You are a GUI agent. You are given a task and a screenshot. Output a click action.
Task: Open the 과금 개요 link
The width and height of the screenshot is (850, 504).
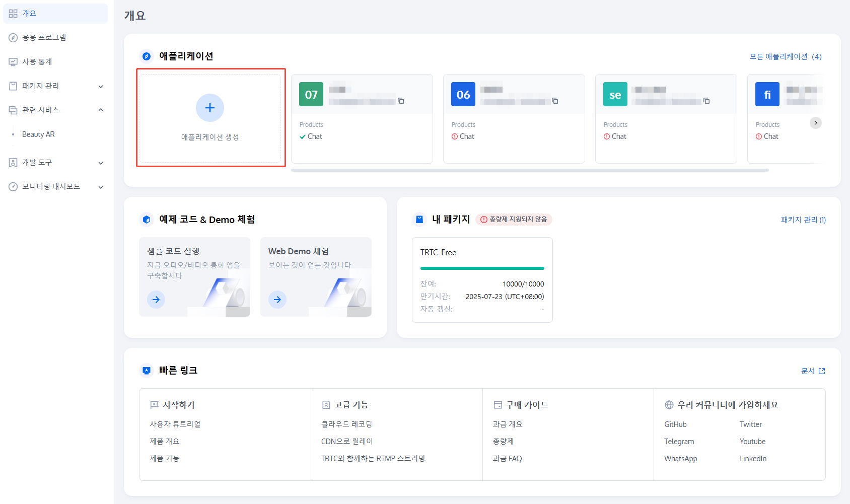coord(507,424)
